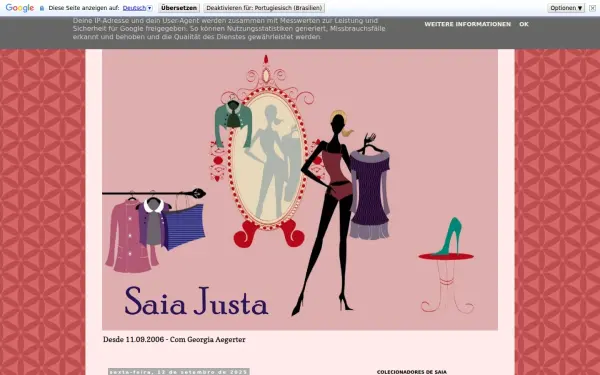The width and height of the screenshot is (600, 375).
Task: Click the sexta-feira post date header
Action: coord(179,372)
